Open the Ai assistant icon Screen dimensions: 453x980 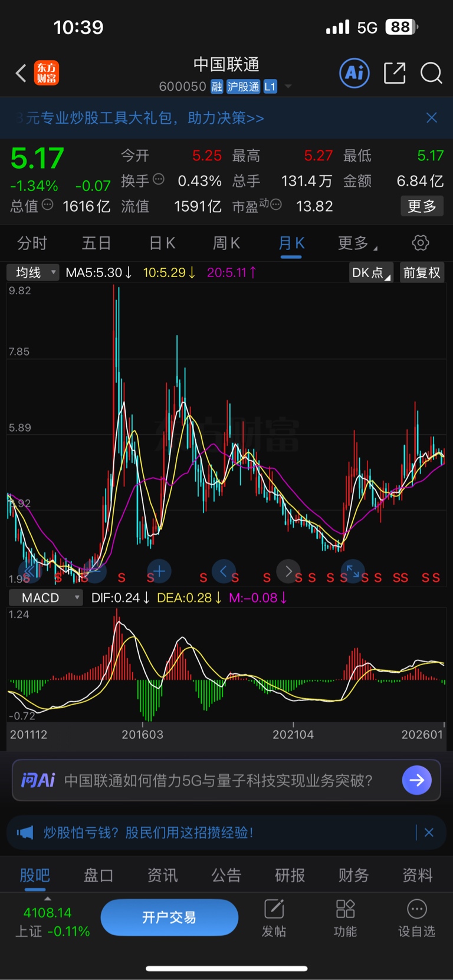(x=354, y=73)
